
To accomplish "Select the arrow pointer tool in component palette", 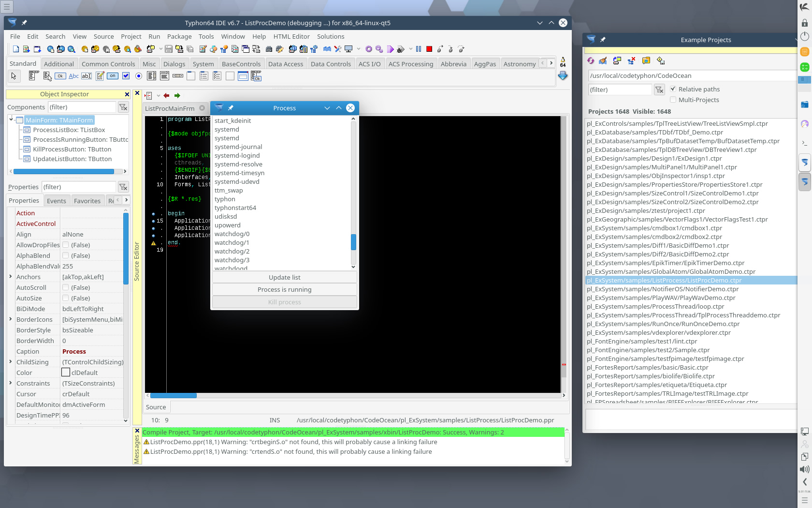I will [14, 76].
